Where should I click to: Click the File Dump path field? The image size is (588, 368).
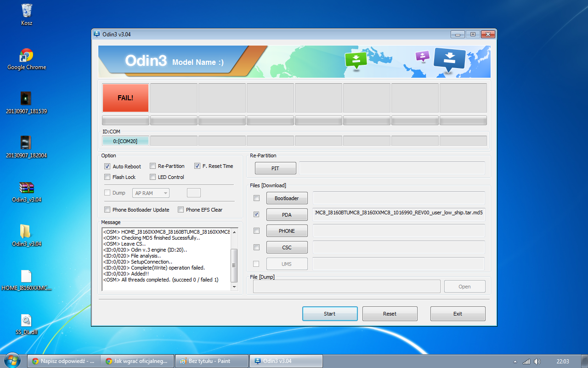coord(347,287)
